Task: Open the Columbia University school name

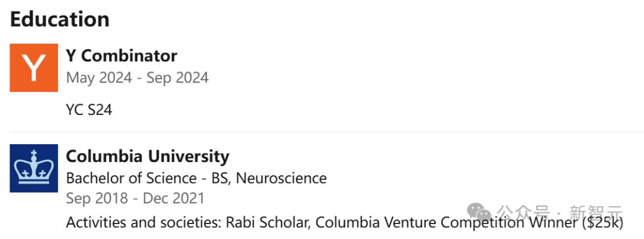Action: (147, 157)
